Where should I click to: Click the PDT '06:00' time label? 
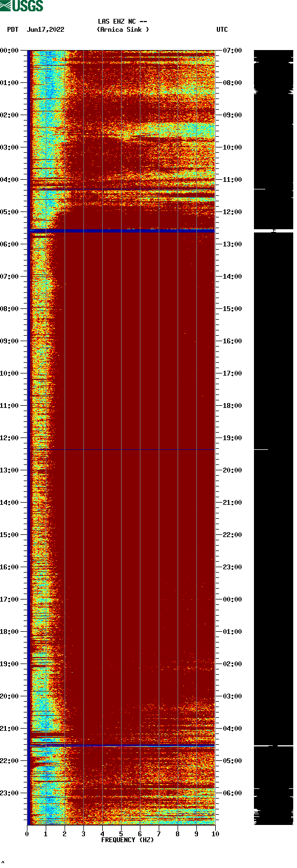[10, 244]
